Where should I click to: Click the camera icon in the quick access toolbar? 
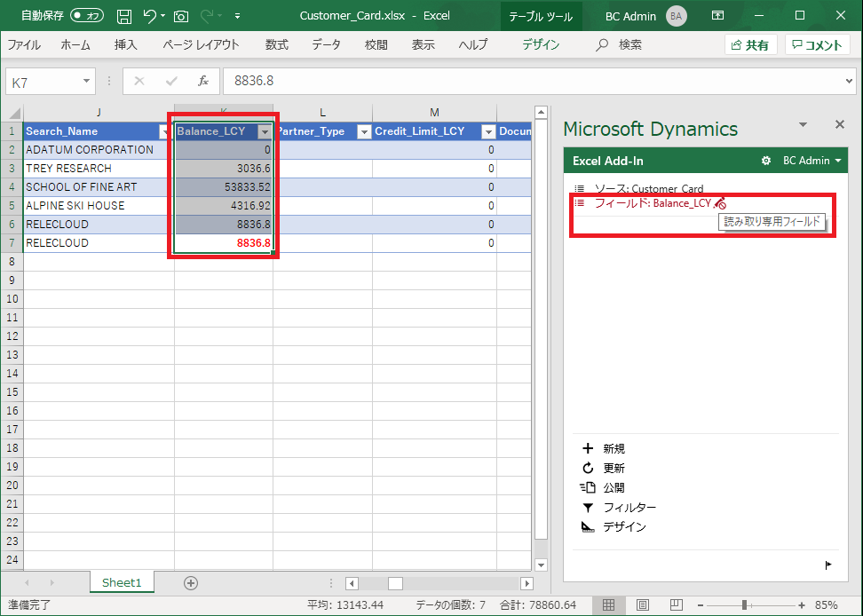click(180, 16)
